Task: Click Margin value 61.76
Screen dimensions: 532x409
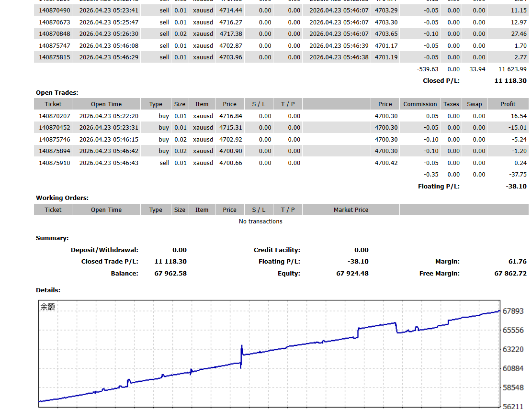Action: (x=518, y=262)
